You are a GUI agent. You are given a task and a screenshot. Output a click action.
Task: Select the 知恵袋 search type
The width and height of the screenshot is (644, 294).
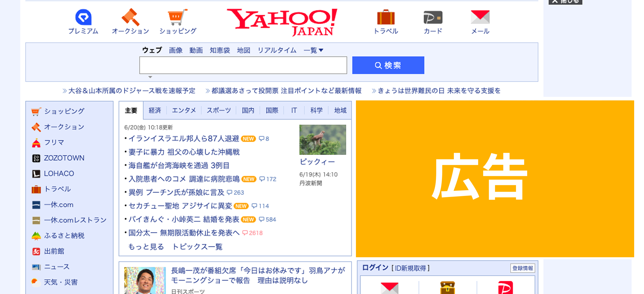pos(220,50)
